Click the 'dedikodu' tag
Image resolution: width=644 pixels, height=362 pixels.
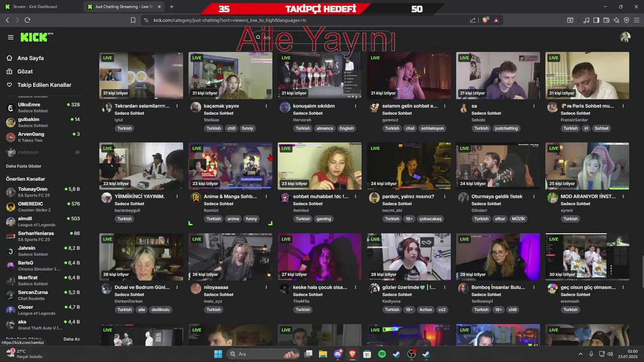(160, 310)
